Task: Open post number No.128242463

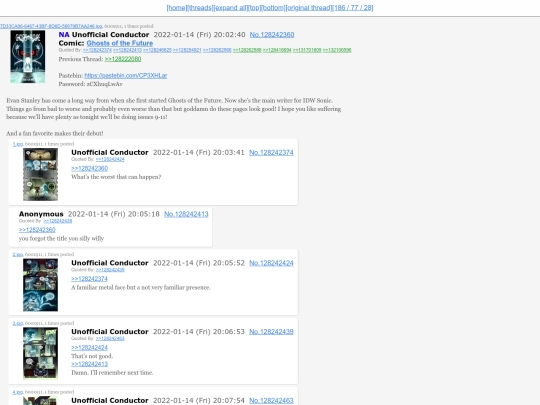Action: coord(271,401)
